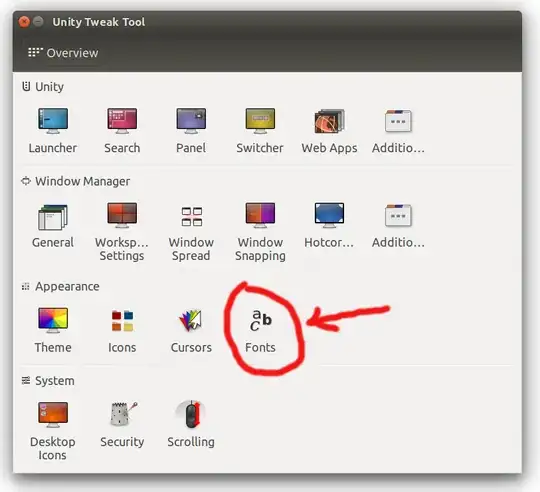Open Workspace Settings icon
Viewport: 540px width, 492px height.
(x=122, y=215)
